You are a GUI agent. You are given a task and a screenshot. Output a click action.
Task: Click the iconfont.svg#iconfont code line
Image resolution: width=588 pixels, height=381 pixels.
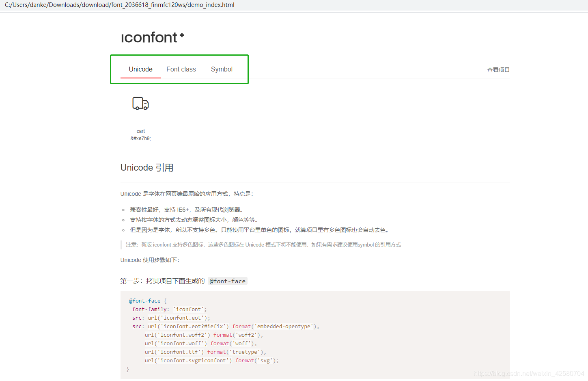click(x=212, y=361)
